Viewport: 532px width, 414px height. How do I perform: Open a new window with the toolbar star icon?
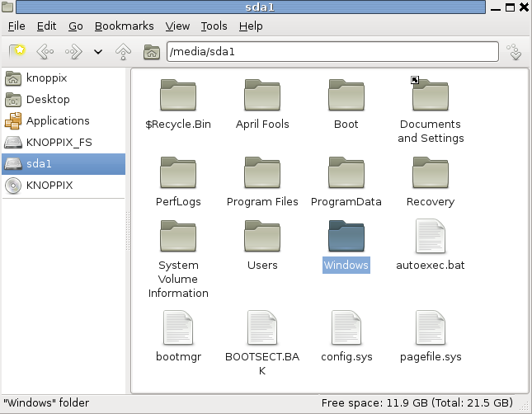pyautogui.click(x=17, y=52)
